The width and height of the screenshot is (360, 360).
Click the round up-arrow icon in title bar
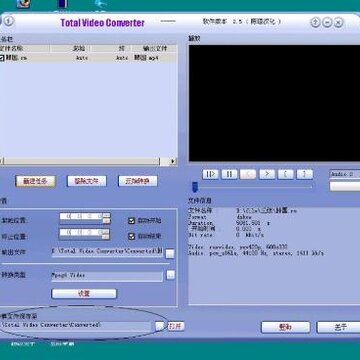coord(315,22)
